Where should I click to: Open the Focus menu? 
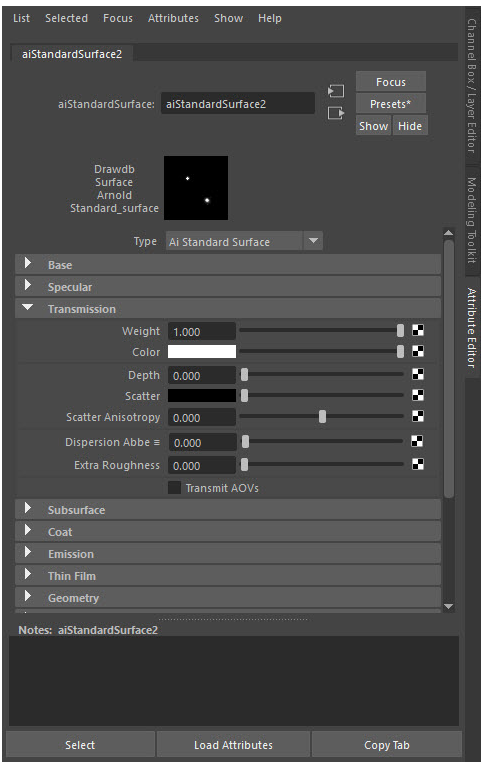117,18
